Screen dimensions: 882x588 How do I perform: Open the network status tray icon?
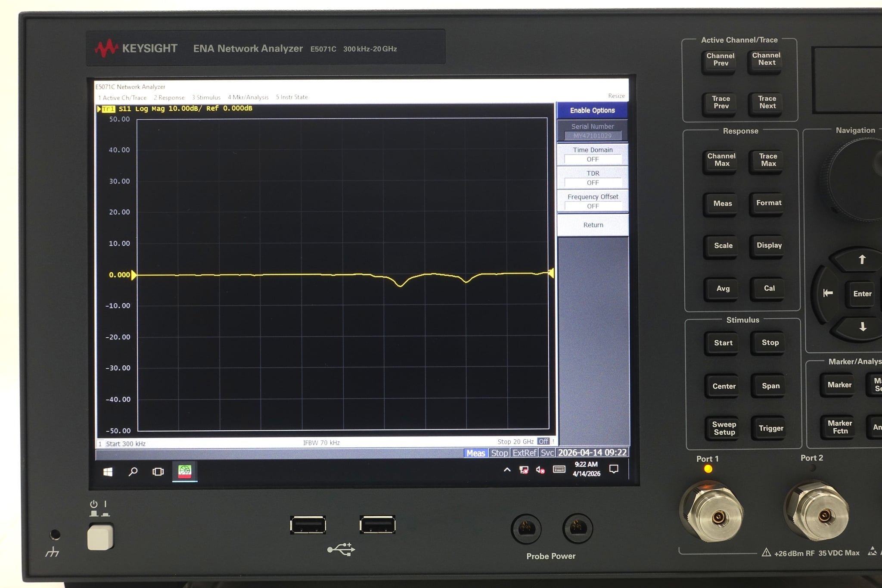pos(524,470)
